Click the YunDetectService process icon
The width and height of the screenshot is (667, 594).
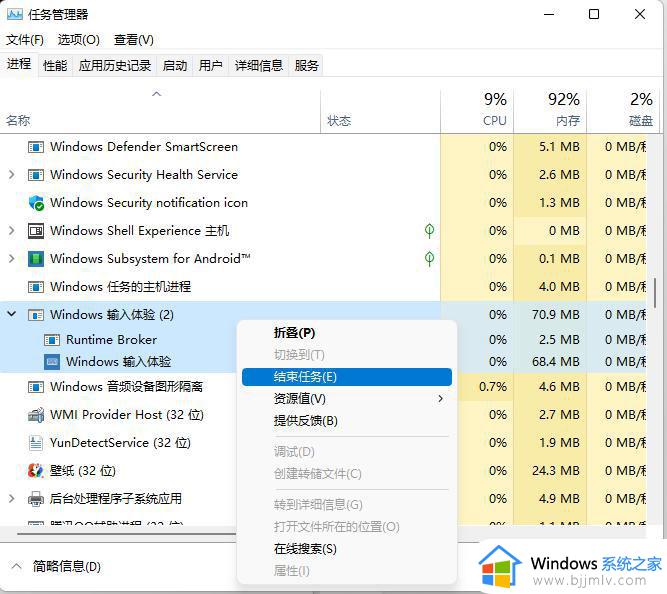[36, 443]
